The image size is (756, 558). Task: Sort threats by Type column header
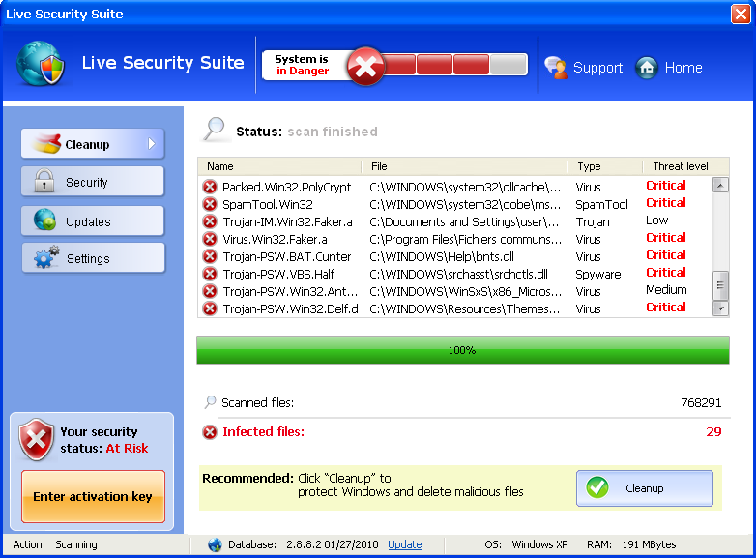(605, 166)
